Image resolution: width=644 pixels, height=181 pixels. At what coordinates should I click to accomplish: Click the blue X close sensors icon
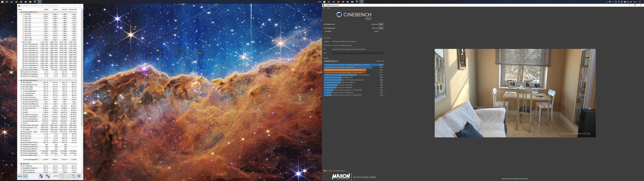click(79, 176)
